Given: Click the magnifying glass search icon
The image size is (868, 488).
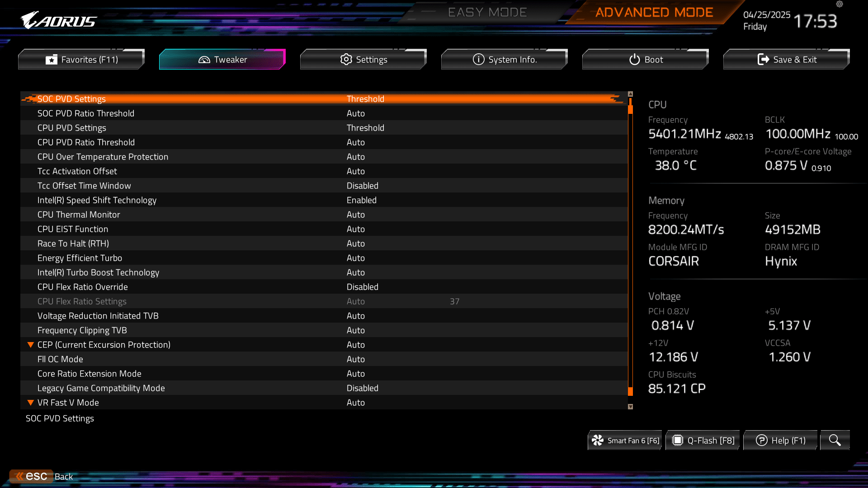Looking at the screenshot, I should click(x=835, y=440).
